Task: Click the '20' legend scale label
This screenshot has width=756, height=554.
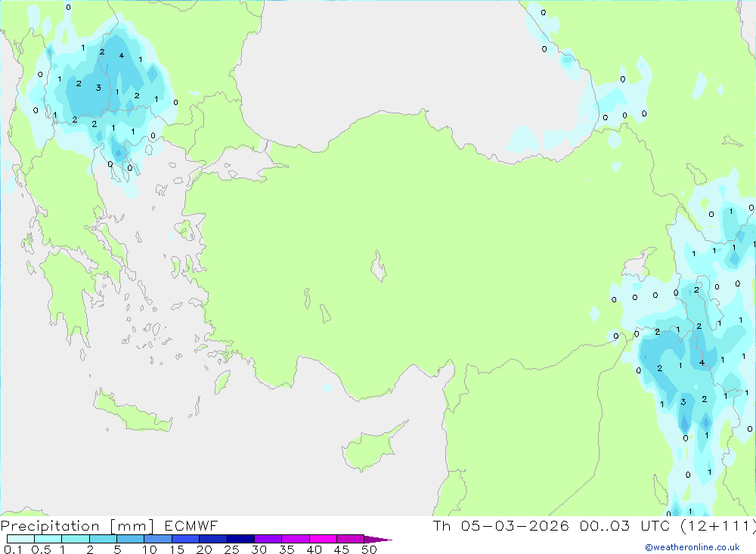Action: [204, 549]
